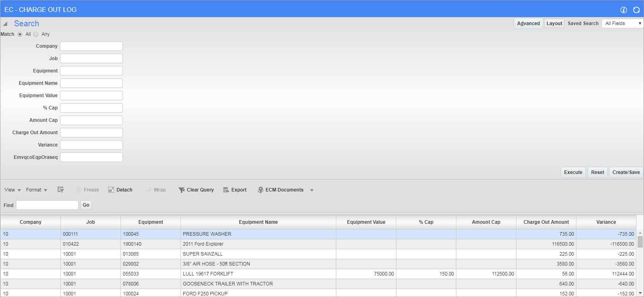
Task: Select the All match radio button
Action: (20, 34)
